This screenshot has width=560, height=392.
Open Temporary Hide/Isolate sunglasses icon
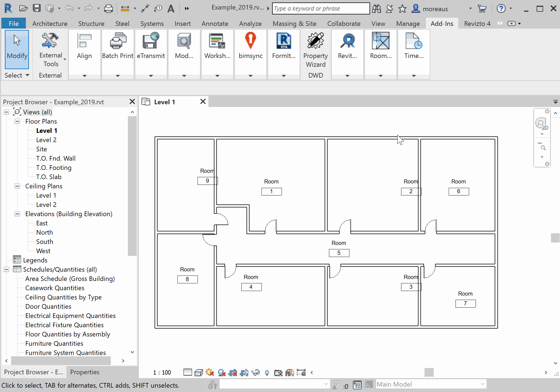pos(256,372)
